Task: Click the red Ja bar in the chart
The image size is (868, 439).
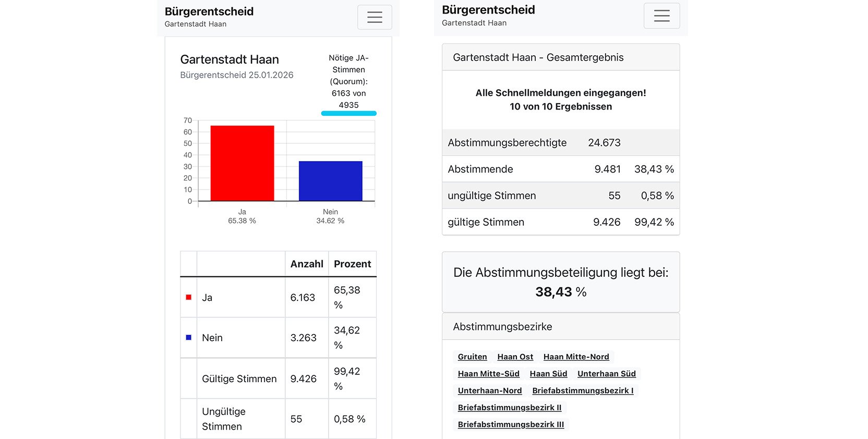Action: 242,163
